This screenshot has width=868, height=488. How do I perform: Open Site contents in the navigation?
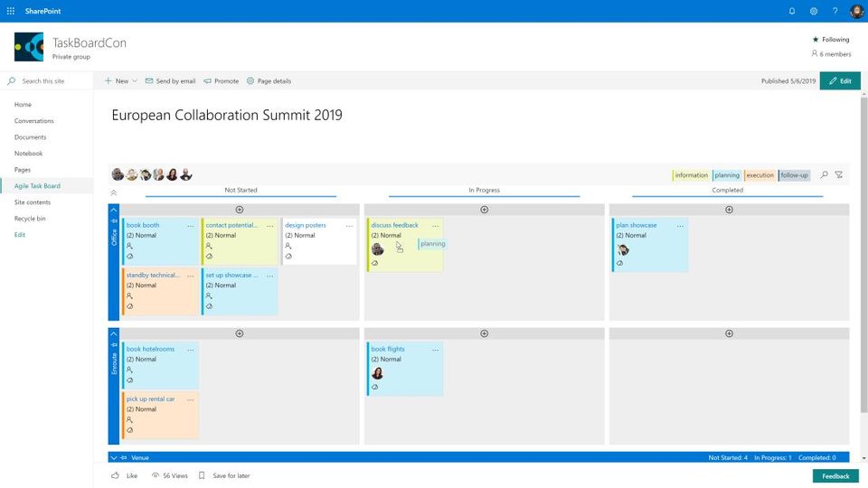tap(33, 202)
